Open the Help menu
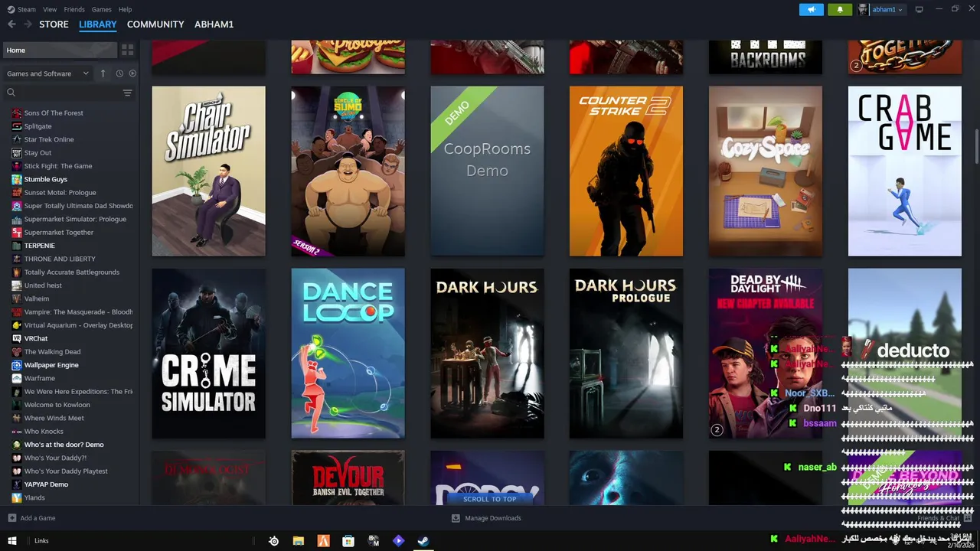 (125, 9)
